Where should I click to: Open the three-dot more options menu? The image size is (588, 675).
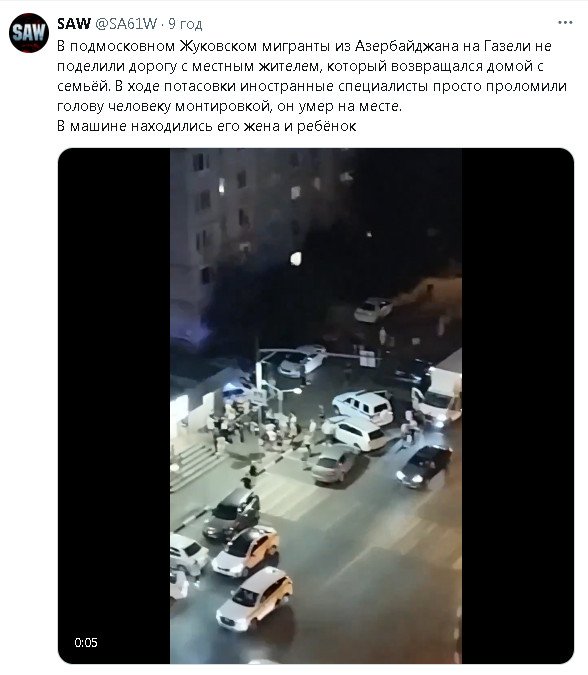[565, 22]
